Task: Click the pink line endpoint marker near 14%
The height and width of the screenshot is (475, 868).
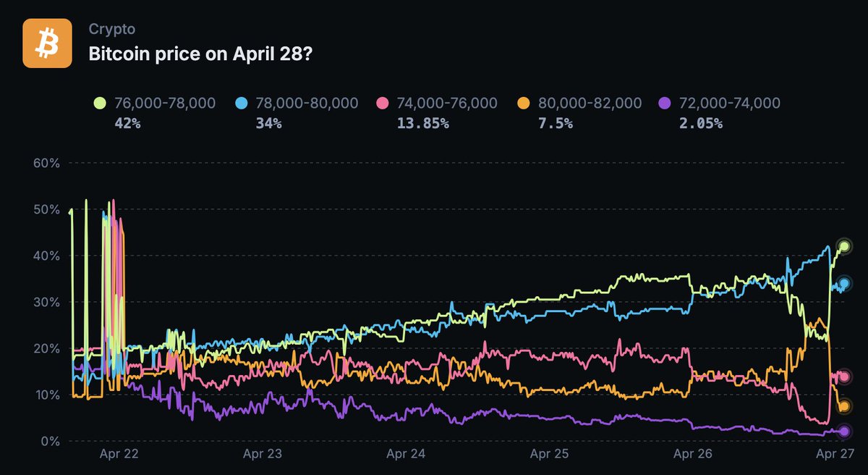Action: pyautogui.click(x=843, y=377)
